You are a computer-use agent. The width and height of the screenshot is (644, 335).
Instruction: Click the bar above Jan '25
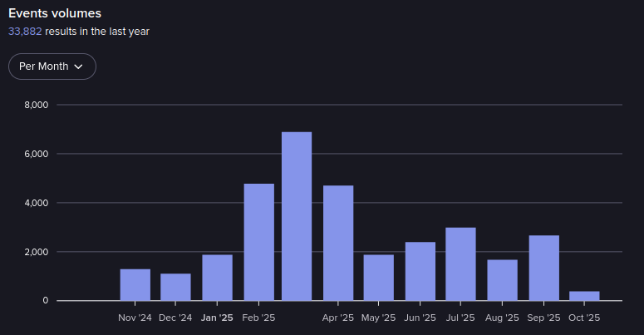pos(217,278)
